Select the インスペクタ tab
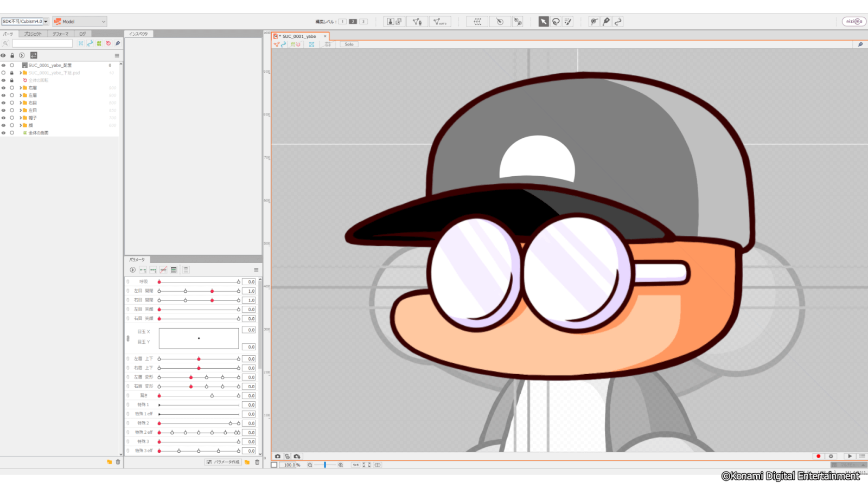The width and height of the screenshot is (868, 488). point(138,34)
